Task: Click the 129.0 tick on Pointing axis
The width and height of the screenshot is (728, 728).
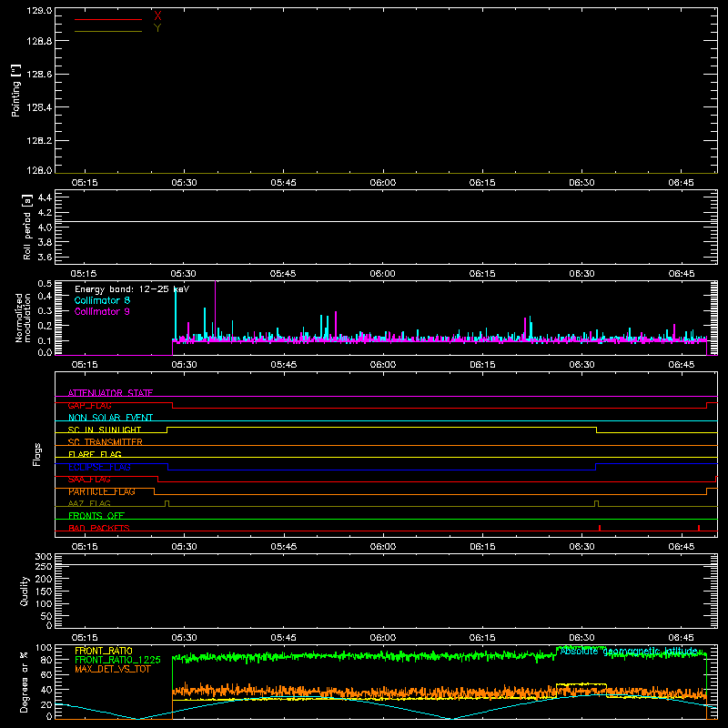Action: click(39, 11)
